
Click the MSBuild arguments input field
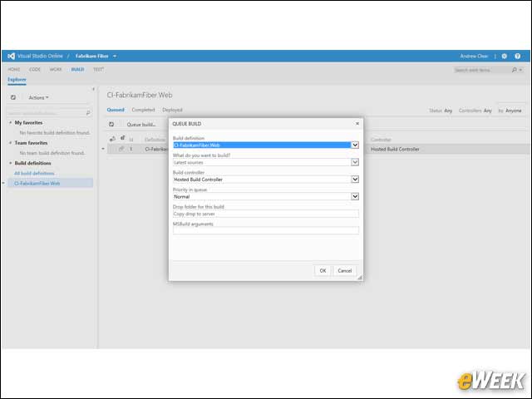tap(266, 231)
